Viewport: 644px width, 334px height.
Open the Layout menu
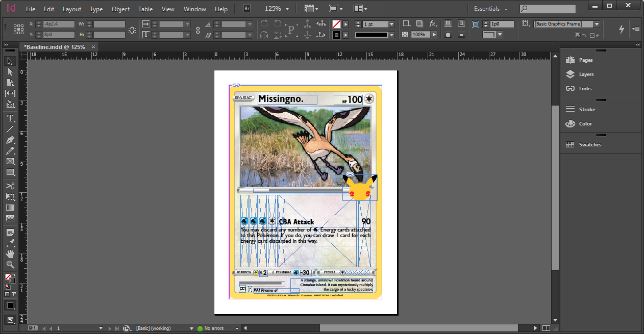pos(72,9)
